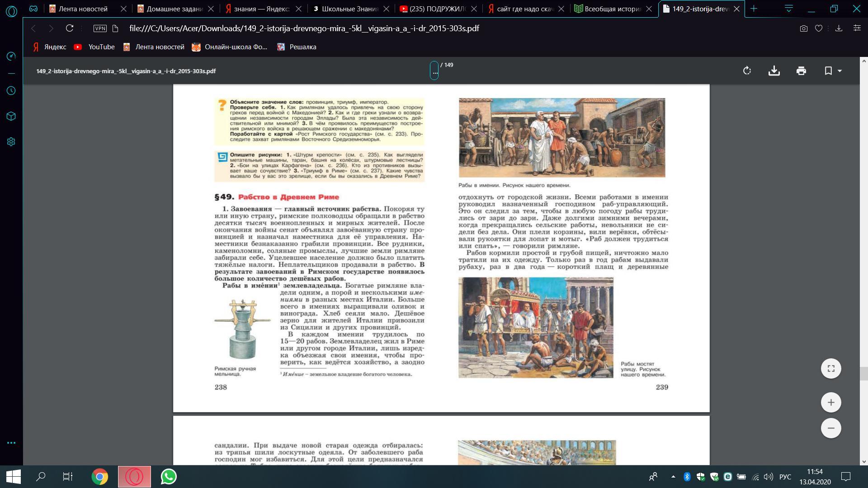The width and height of the screenshot is (868, 488).
Task: Rotate the PDF document clockwise
Action: coord(747,71)
